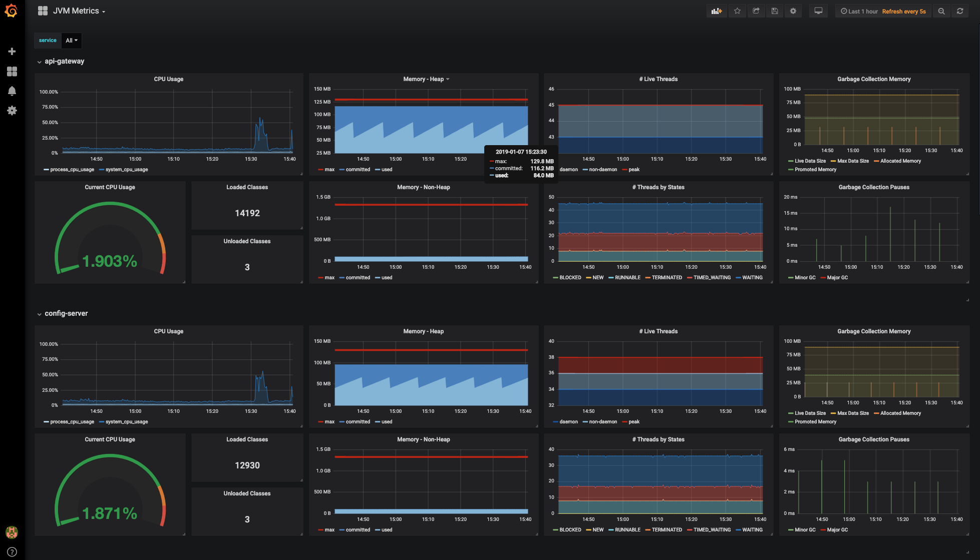The width and height of the screenshot is (980, 560).
Task: Open dashboard settings gear in top bar
Action: 793,11
